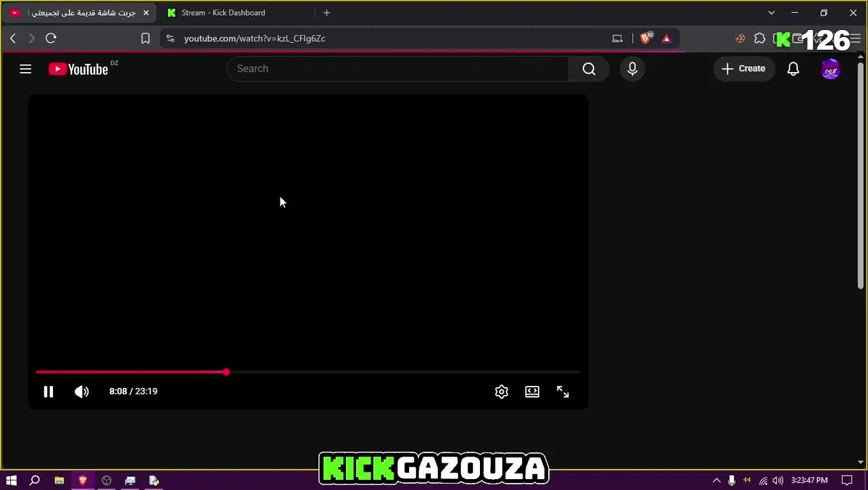This screenshot has height=490, width=868.
Task: Close the YouTube video tab
Action: [146, 13]
